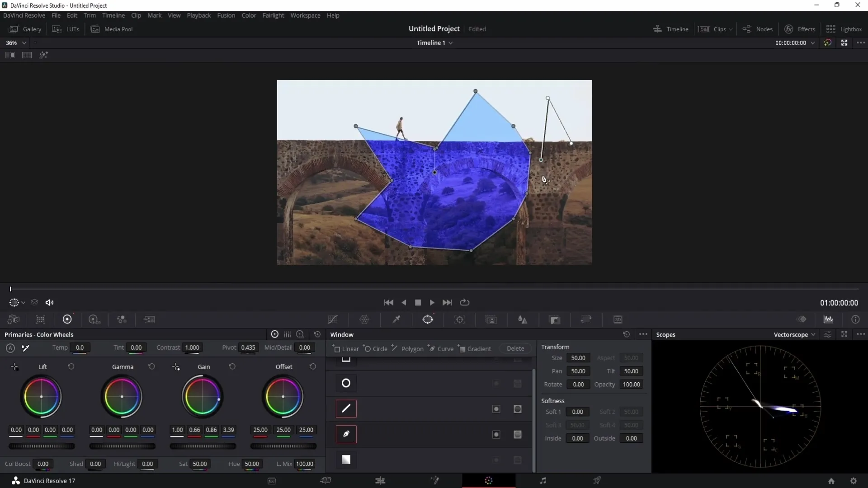Click the Fusion menu item

click(226, 15)
